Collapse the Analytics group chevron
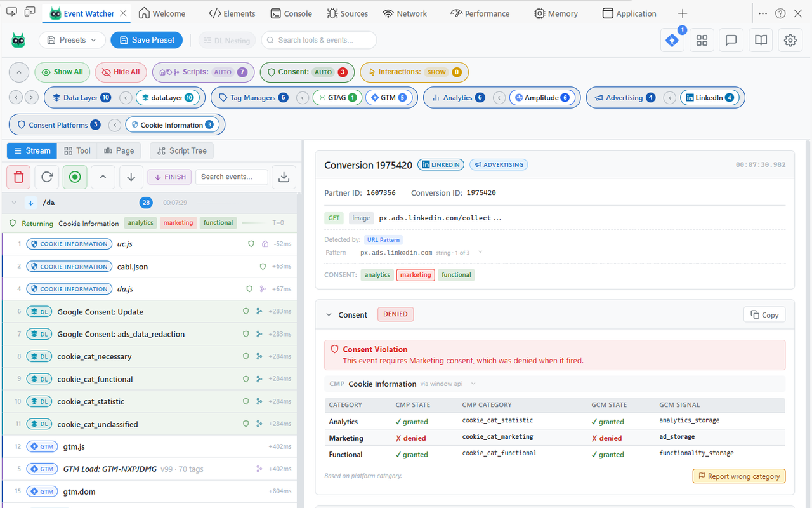The image size is (812, 508). (x=499, y=98)
